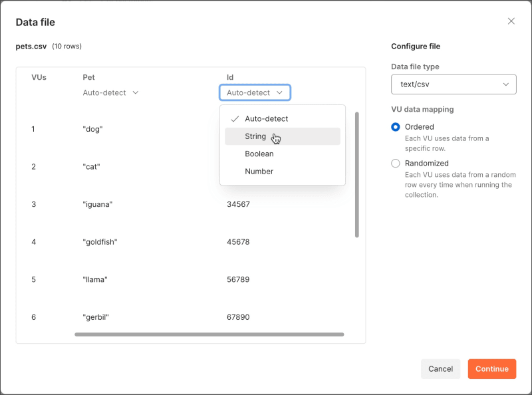Click the Continue button
The image size is (532, 395).
click(491, 369)
